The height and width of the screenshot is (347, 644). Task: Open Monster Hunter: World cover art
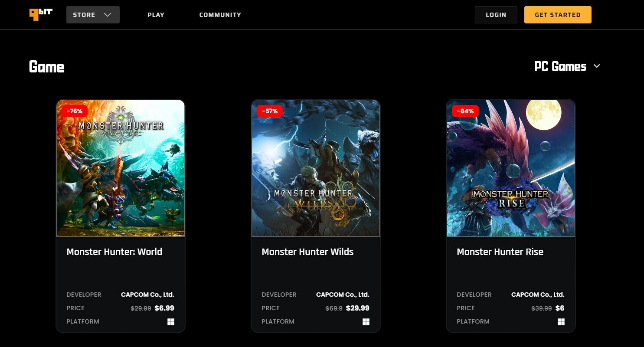pyautogui.click(x=121, y=169)
